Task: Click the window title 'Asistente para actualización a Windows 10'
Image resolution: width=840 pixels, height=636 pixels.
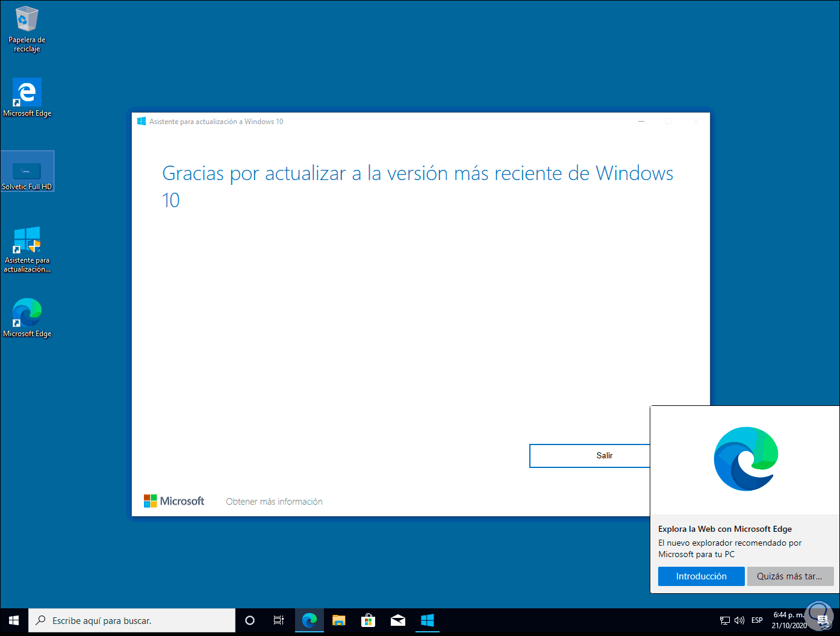Action: (x=216, y=122)
